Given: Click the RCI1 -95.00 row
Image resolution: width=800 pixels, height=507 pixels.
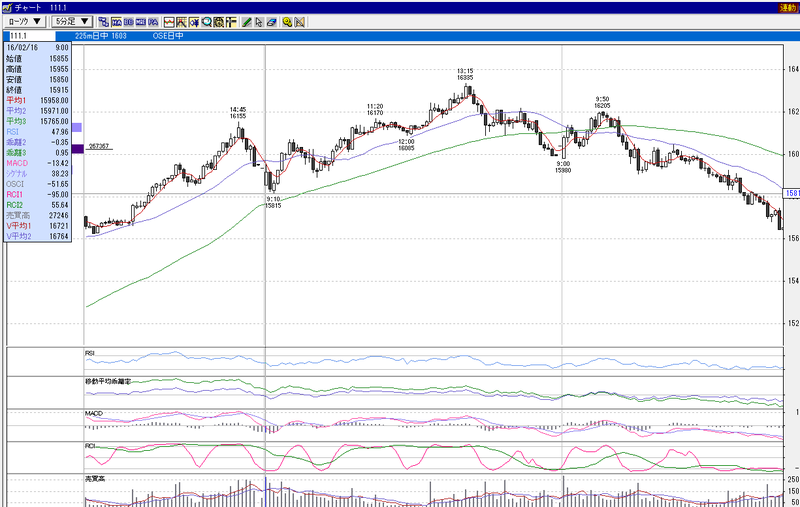Looking at the screenshot, I should [37, 194].
